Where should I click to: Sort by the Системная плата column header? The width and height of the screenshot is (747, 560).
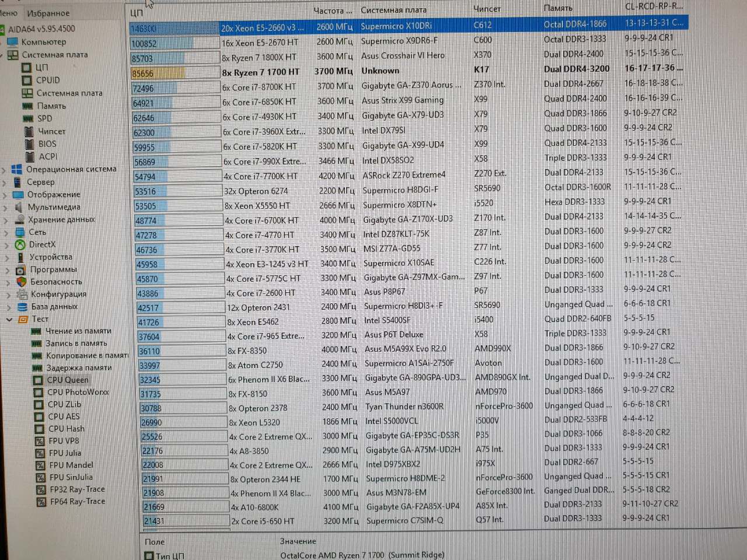[x=393, y=10]
